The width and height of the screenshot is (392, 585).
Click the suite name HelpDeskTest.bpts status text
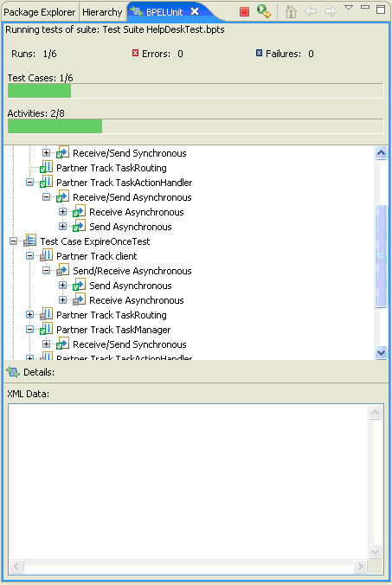point(185,29)
